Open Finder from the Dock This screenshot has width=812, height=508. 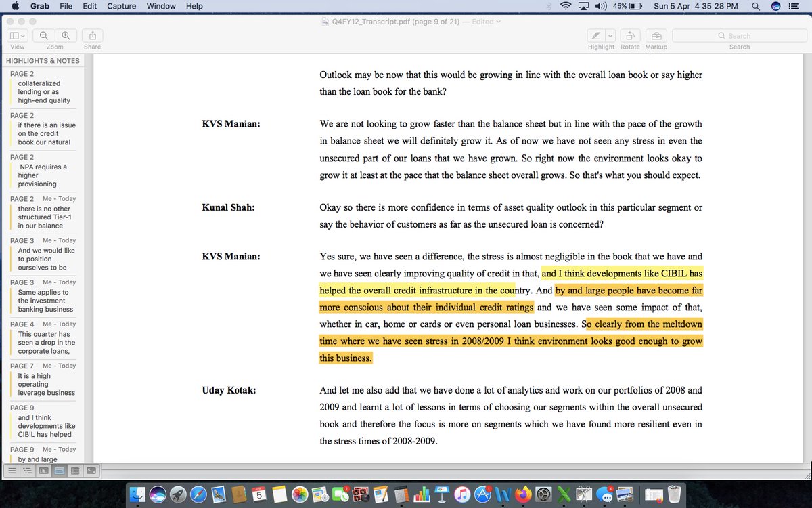tap(137, 494)
